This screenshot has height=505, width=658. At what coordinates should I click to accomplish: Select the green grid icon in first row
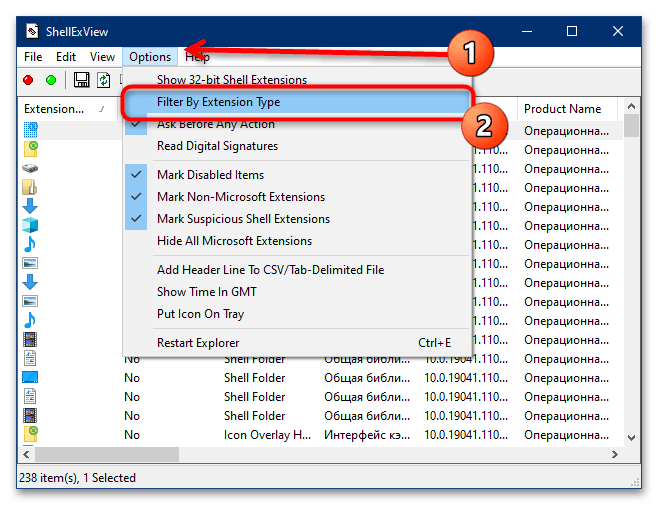tap(30, 130)
